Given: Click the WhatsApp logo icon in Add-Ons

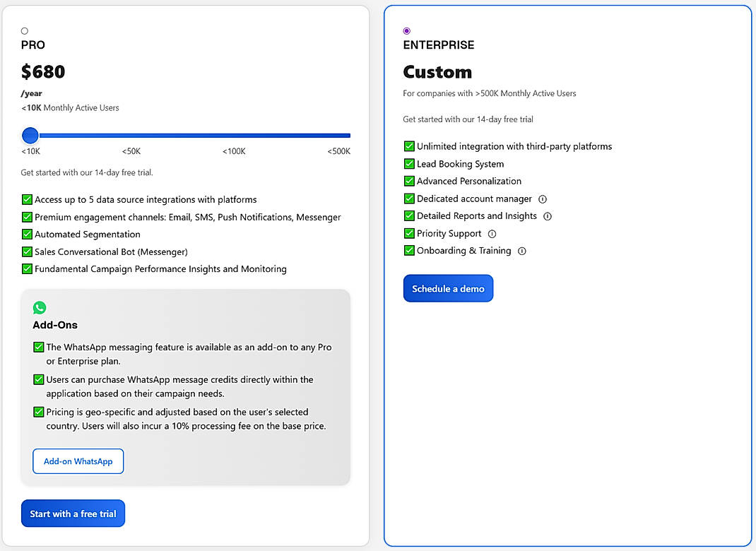Looking at the screenshot, I should [40, 307].
